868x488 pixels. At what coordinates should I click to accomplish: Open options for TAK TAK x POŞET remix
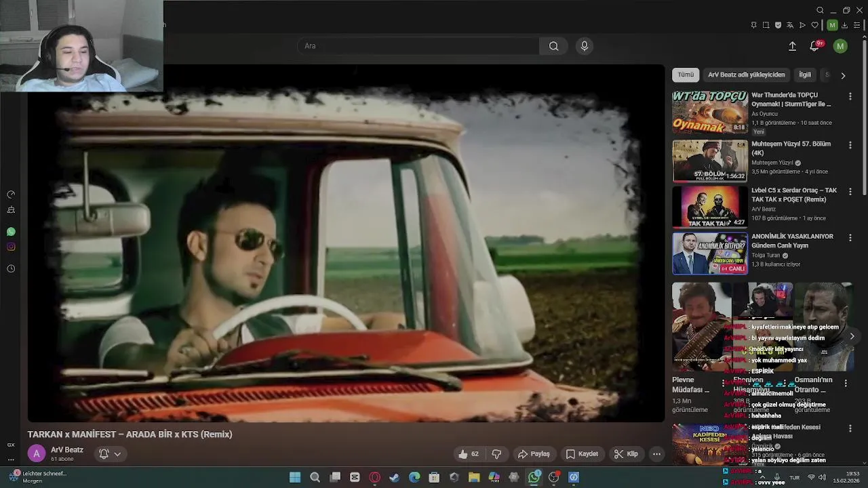(x=850, y=192)
